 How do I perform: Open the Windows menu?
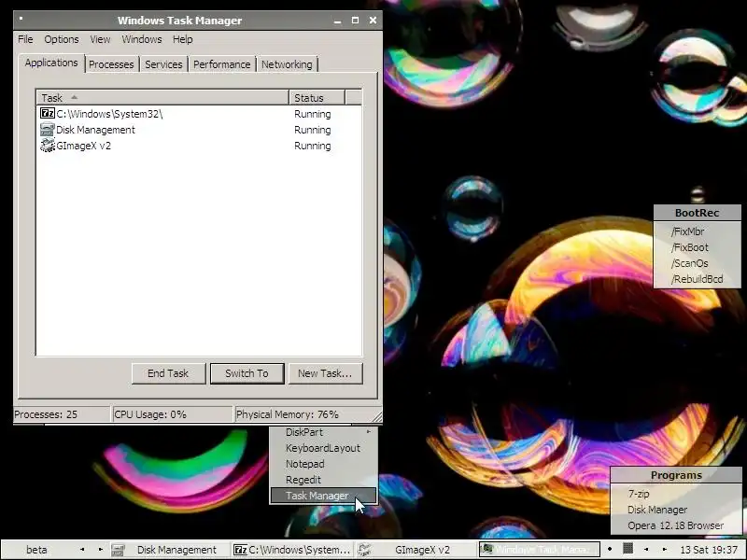[142, 39]
